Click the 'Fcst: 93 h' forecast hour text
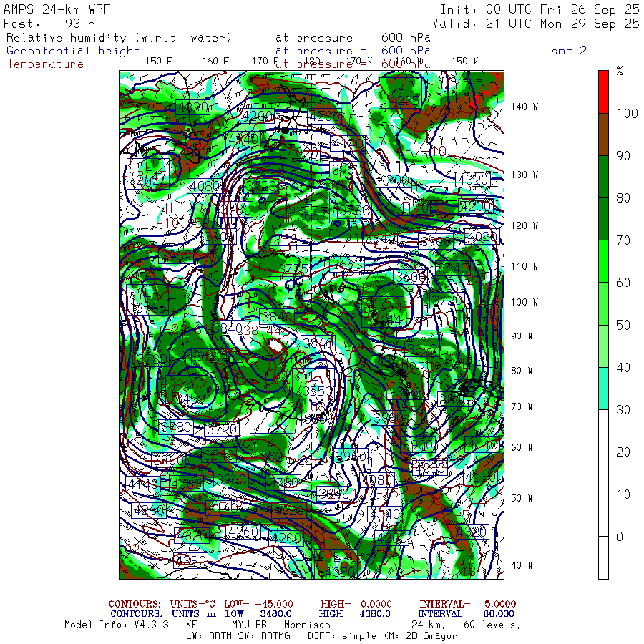Image resolution: width=644 pixels, height=644 pixels. point(49,24)
